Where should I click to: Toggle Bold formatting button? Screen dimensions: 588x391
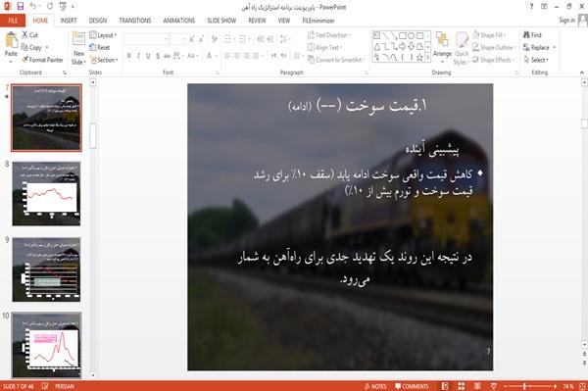pos(129,56)
